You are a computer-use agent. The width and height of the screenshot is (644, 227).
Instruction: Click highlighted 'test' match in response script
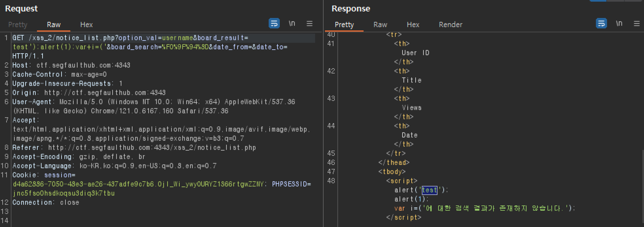[x=429, y=190]
